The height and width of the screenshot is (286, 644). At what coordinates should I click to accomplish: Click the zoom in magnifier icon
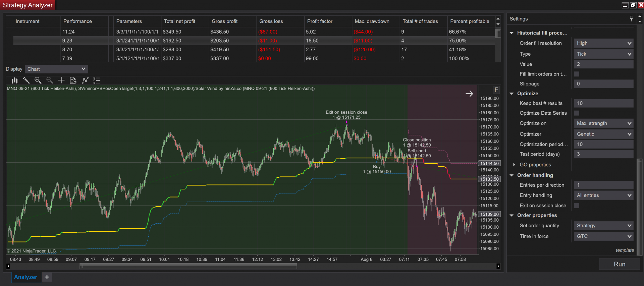(38, 80)
